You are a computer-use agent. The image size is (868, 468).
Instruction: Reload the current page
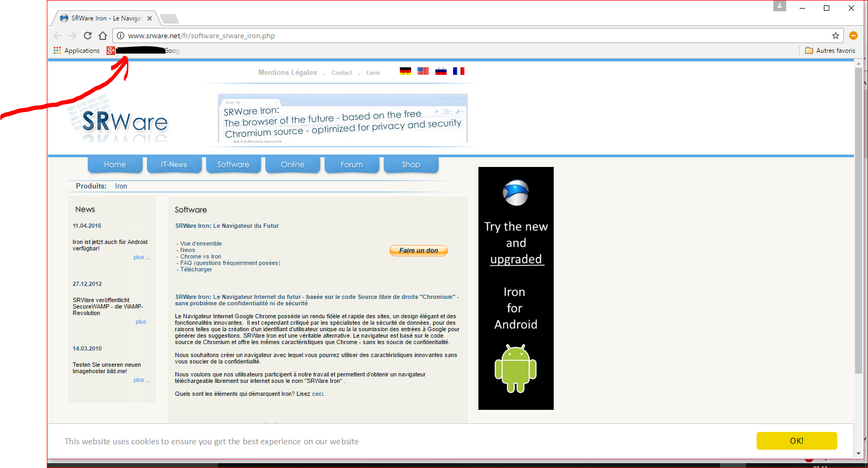pos(88,36)
